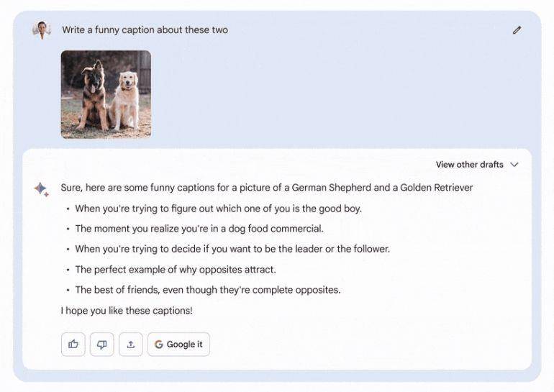Open the View other drafts label

[x=469, y=165]
